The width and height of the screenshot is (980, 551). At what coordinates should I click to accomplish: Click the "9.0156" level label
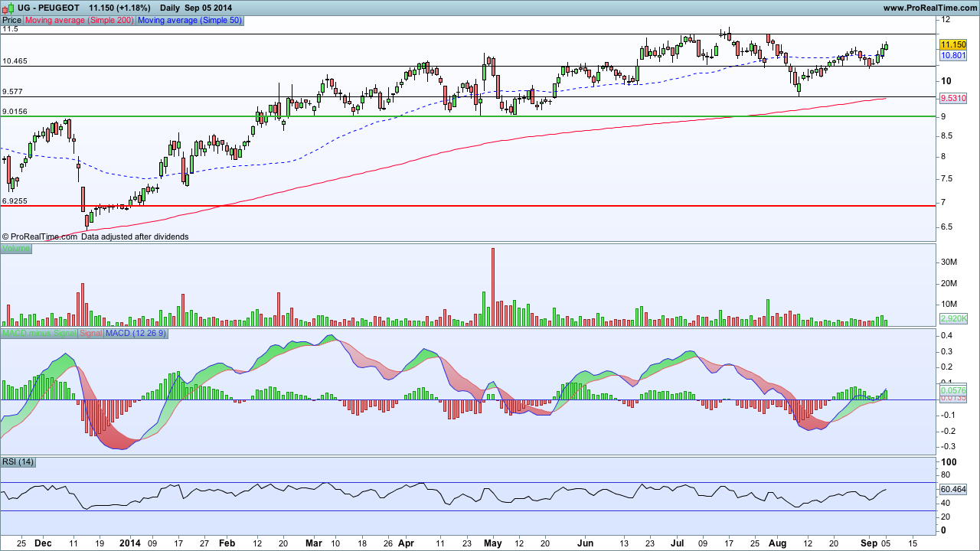point(15,112)
